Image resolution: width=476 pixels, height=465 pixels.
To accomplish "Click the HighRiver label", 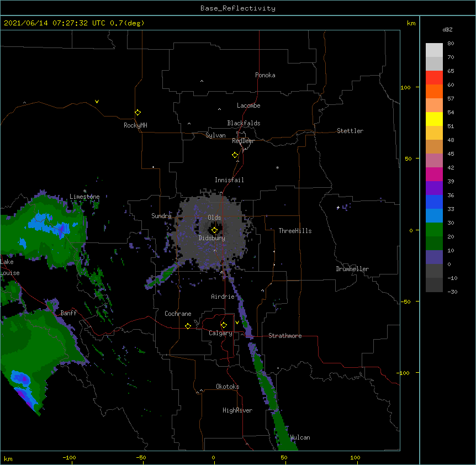I will (237, 410).
